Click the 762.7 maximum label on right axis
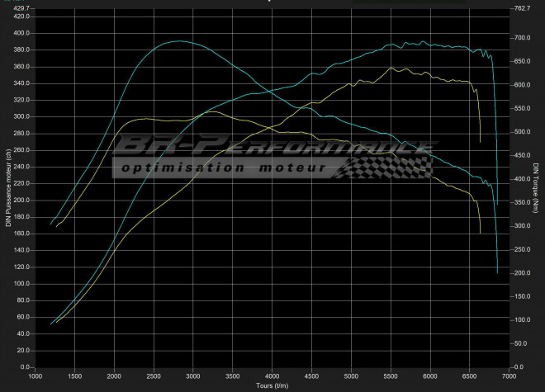545x392 pixels. point(522,8)
